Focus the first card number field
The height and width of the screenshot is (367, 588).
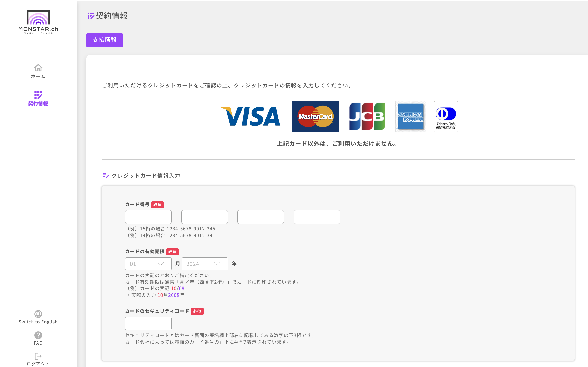click(148, 217)
